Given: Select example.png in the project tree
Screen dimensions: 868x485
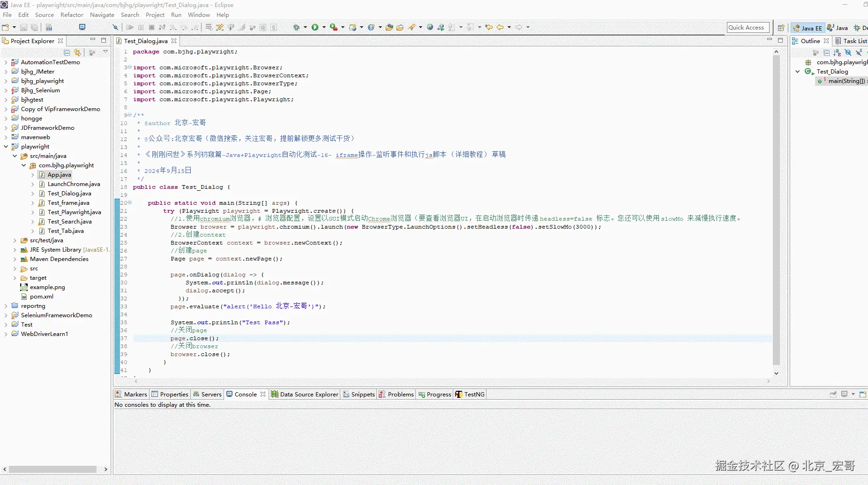Looking at the screenshot, I should pyautogui.click(x=47, y=287).
